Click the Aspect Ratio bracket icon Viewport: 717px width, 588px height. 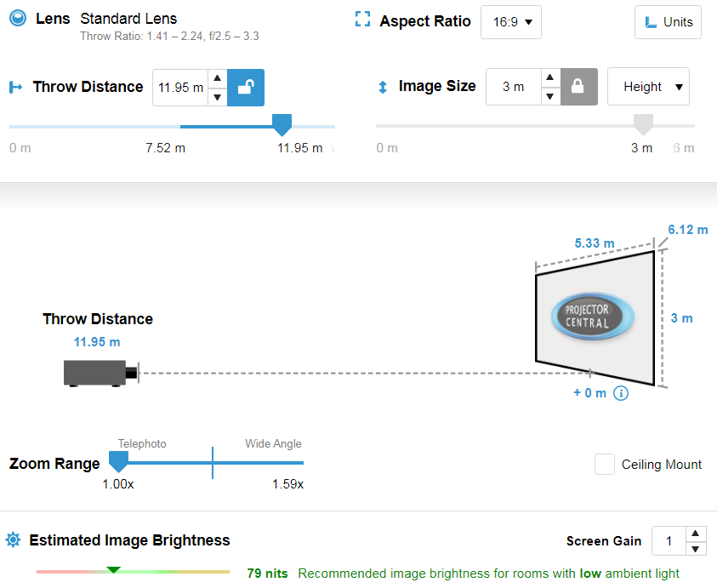pos(362,20)
